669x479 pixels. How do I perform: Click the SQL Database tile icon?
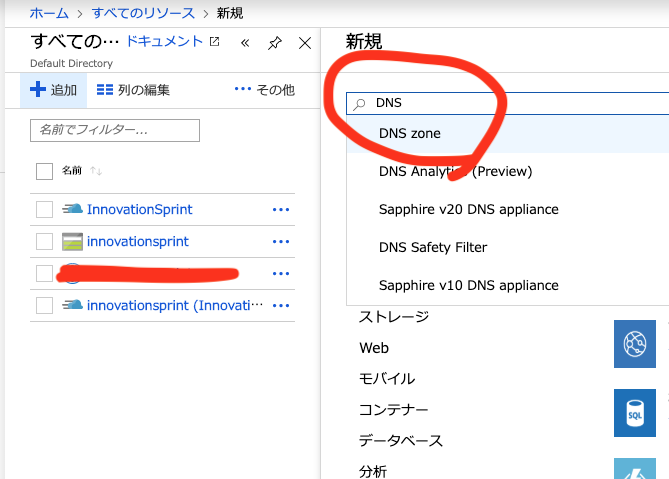(x=635, y=413)
